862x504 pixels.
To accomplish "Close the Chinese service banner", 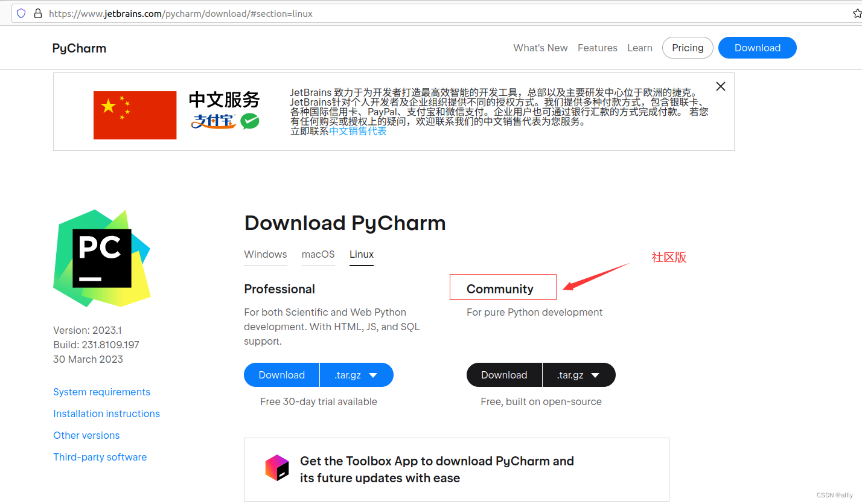I will (x=720, y=86).
